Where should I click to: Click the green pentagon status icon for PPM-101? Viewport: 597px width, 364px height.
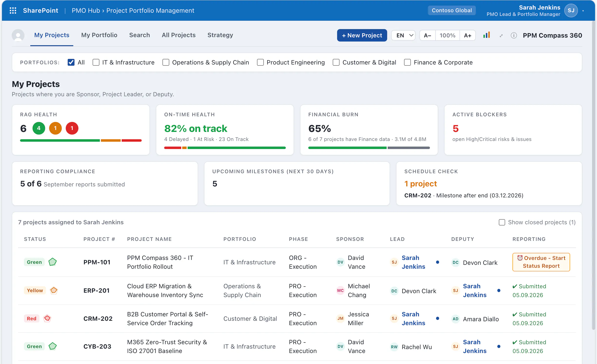pyautogui.click(x=53, y=262)
